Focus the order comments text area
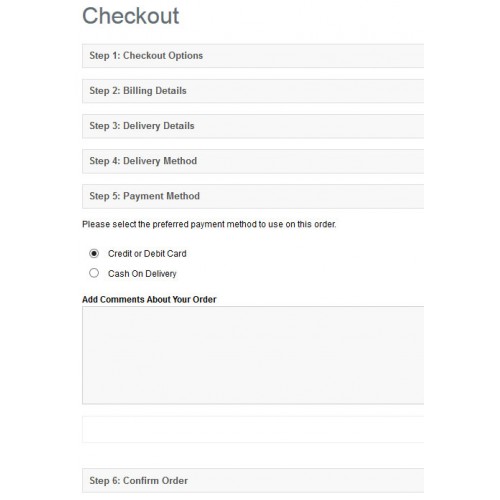Screen dimensions: 500x500 [x=253, y=355]
